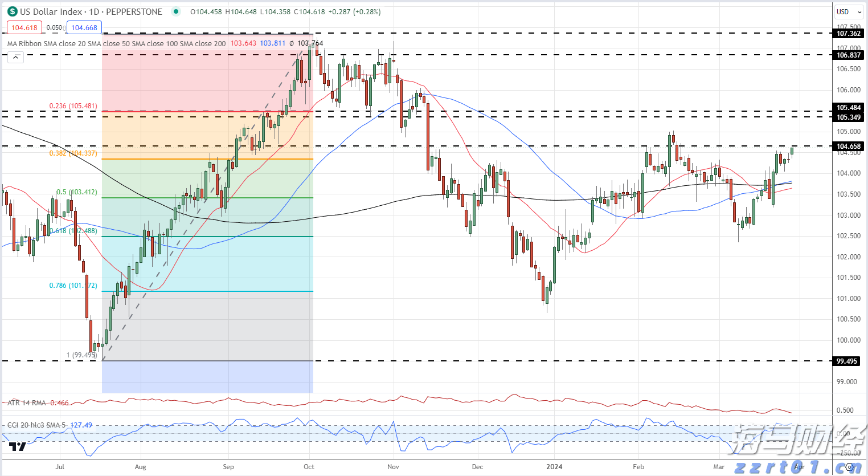Click the ATR value 0.466
This screenshot has width=868, height=476.
tap(59, 403)
